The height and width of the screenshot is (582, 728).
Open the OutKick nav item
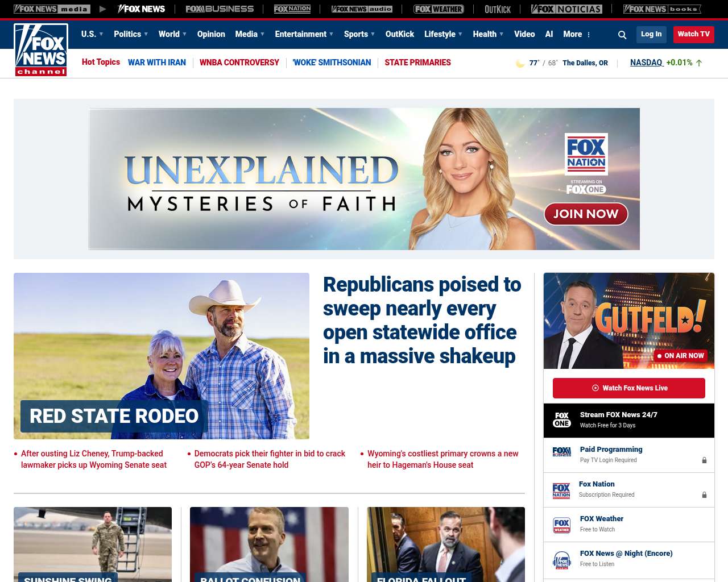point(400,34)
